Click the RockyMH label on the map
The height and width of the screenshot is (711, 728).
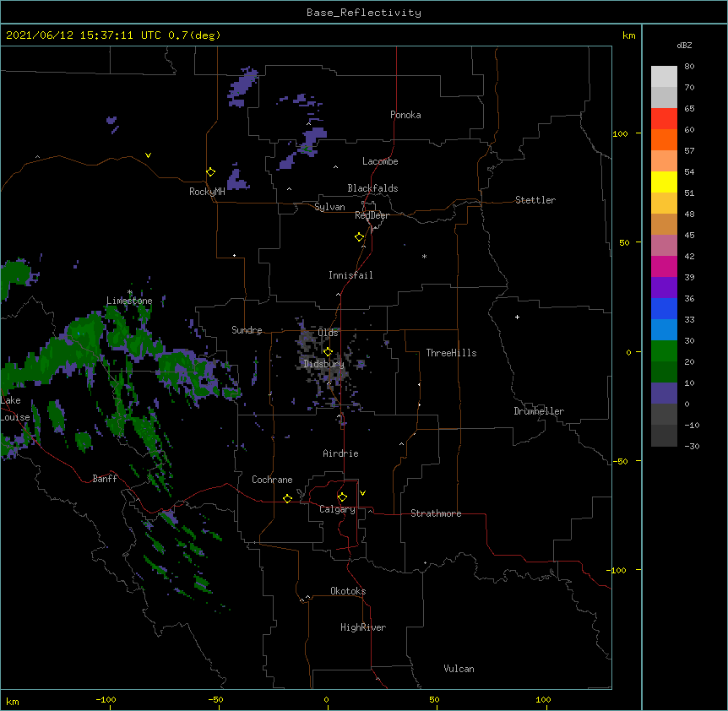coord(207,192)
